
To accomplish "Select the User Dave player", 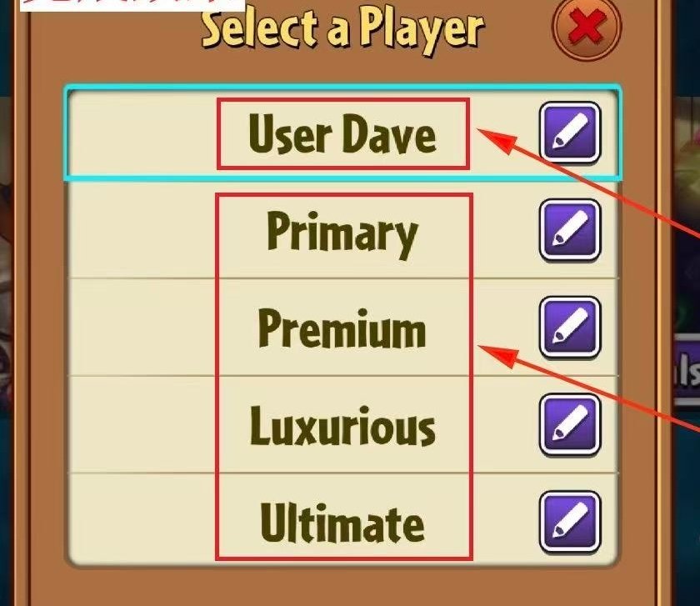I will pyautogui.click(x=342, y=134).
